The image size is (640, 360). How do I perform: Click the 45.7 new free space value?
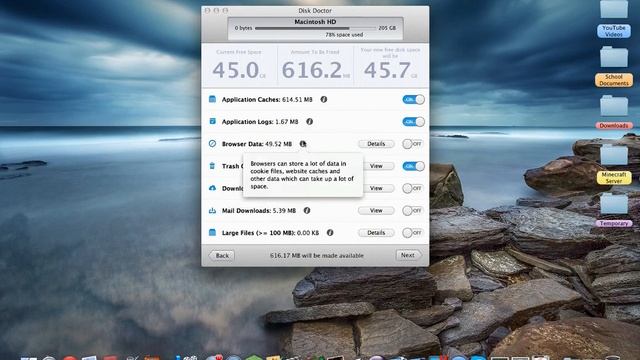pyautogui.click(x=387, y=70)
